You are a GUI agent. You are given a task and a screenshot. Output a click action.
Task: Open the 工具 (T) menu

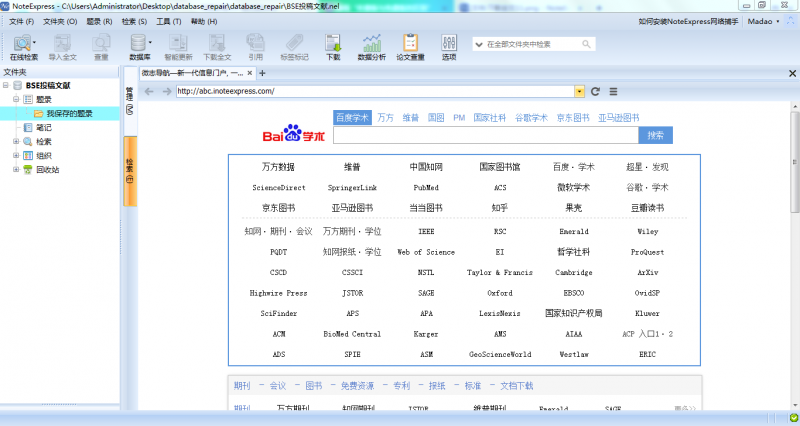pos(168,21)
